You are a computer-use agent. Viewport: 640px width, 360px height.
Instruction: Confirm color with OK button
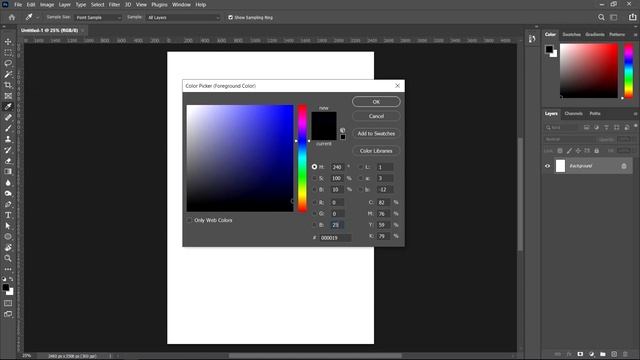click(376, 102)
